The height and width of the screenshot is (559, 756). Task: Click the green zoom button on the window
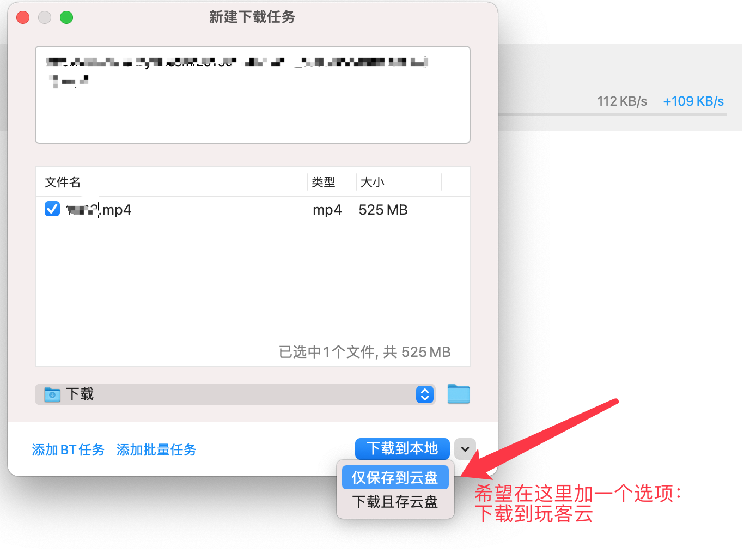66,17
